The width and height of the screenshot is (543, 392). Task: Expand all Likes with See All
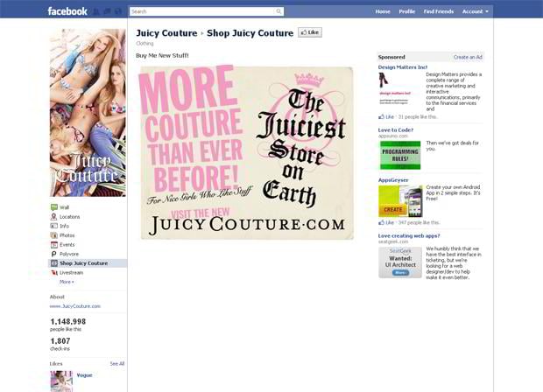(116, 363)
